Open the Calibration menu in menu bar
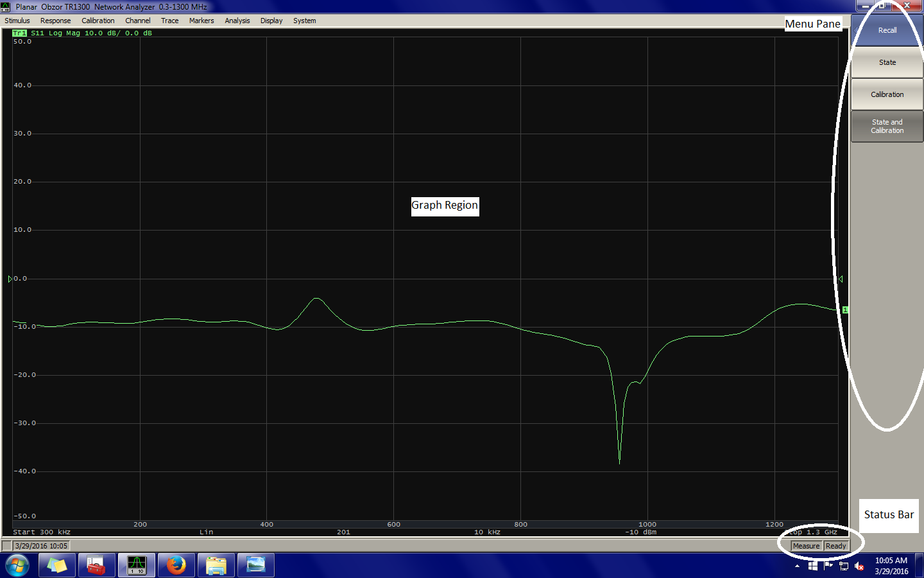This screenshot has height=578, width=924. (98, 21)
